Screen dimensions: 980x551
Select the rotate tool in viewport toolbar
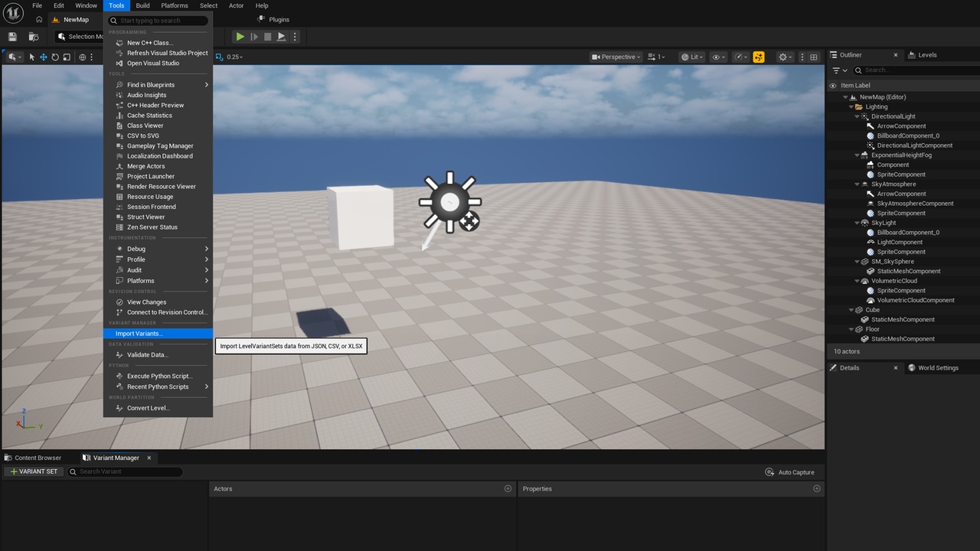55,57
